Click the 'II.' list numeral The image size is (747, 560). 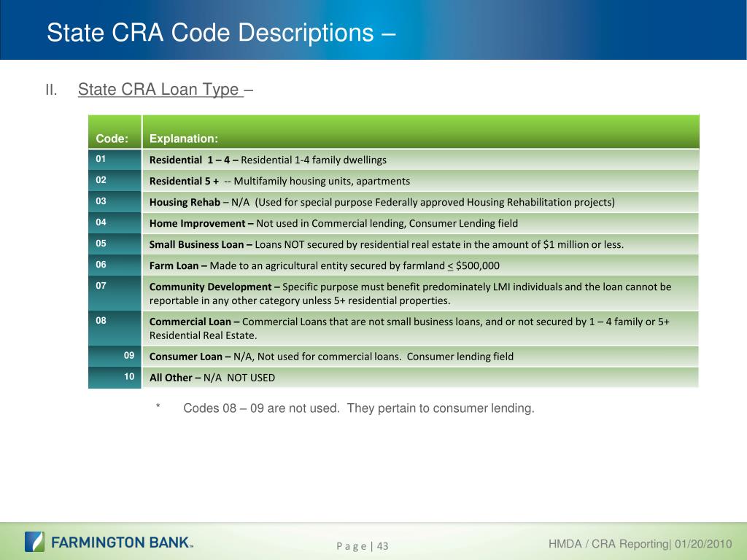tap(51, 90)
